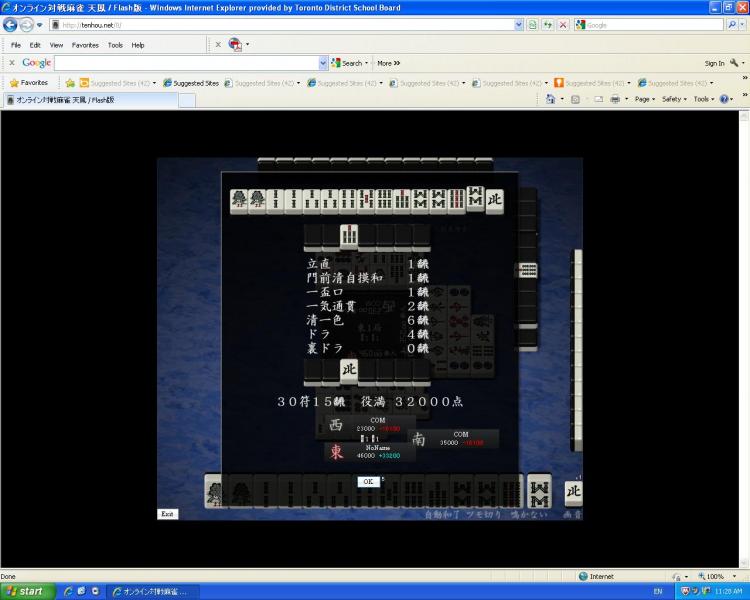
Task: Open the Safety dropdown menu
Action: coord(674,99)
